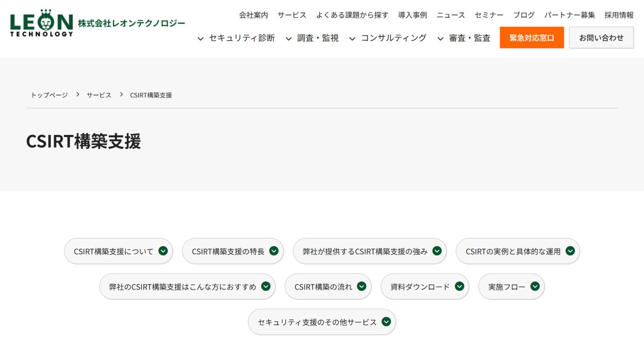Click the chevron icon on 実施フロー pill
Screen dimensions: 644x340
click(x=535, y=286)
